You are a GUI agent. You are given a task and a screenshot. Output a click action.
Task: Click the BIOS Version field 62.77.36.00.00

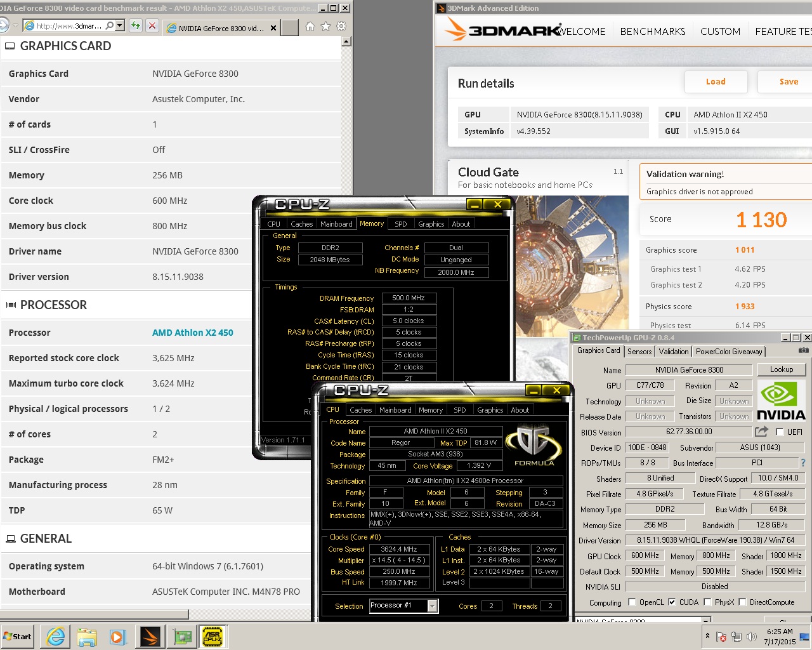click(689, 432)
